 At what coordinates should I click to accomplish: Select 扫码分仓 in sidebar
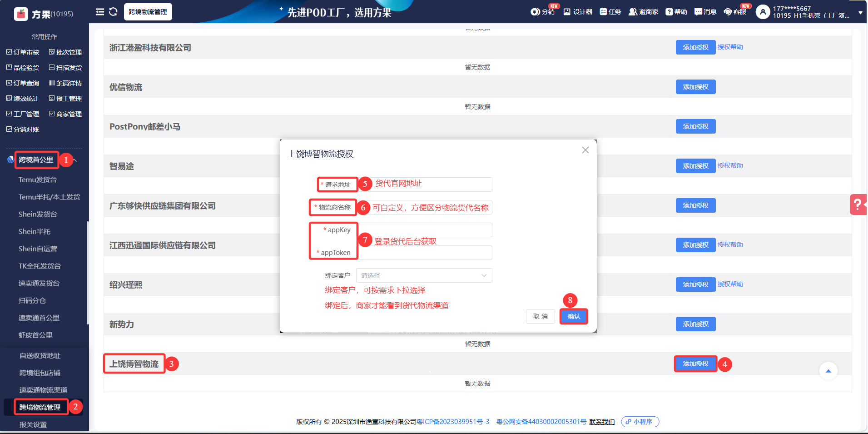coord(32,301)
